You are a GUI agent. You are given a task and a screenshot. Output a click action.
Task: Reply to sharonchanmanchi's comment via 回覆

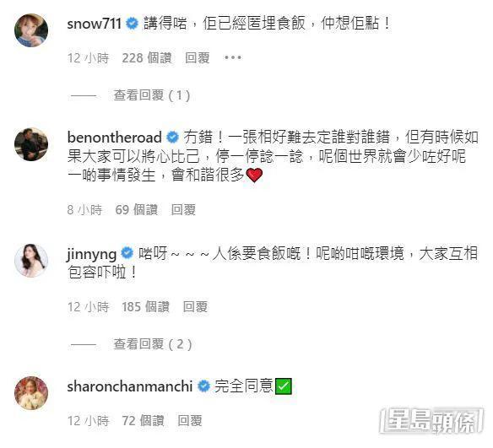tap(190, 421)
